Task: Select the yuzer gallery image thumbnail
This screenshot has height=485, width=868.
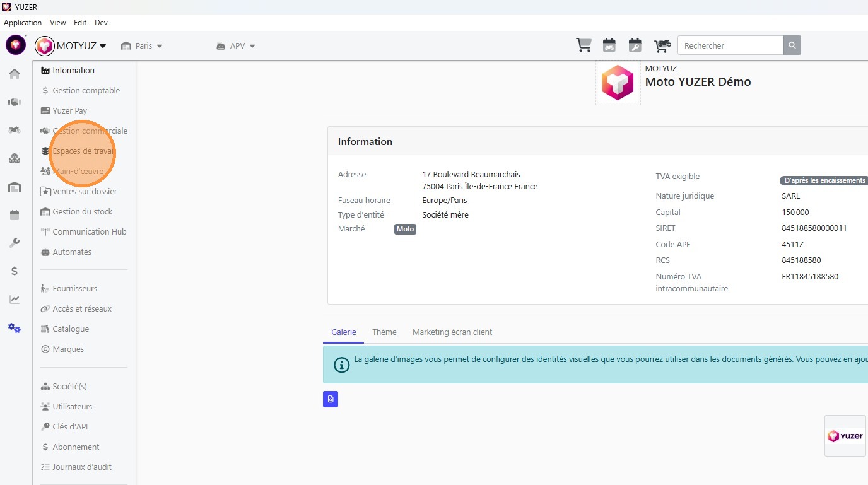Action: point(845,436)
